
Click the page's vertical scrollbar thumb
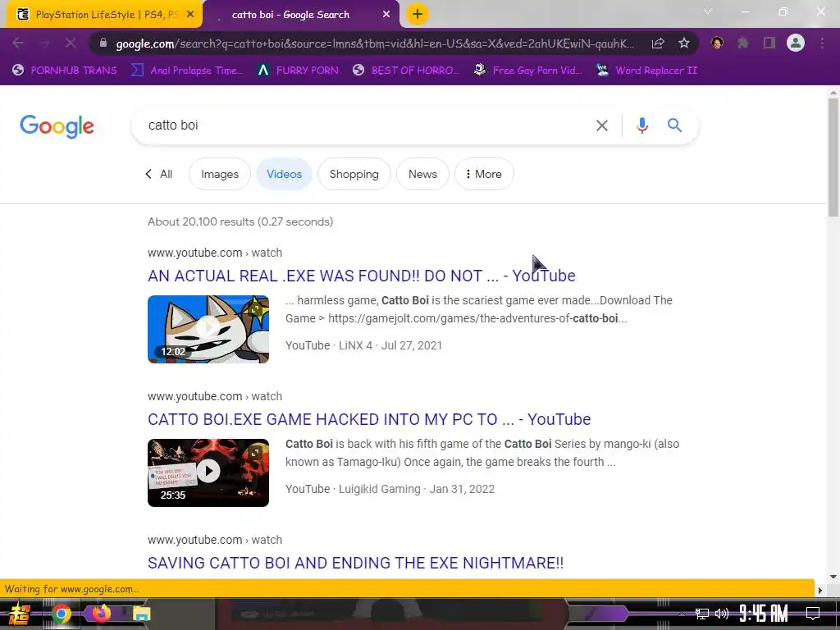click(x=833, y=157)
